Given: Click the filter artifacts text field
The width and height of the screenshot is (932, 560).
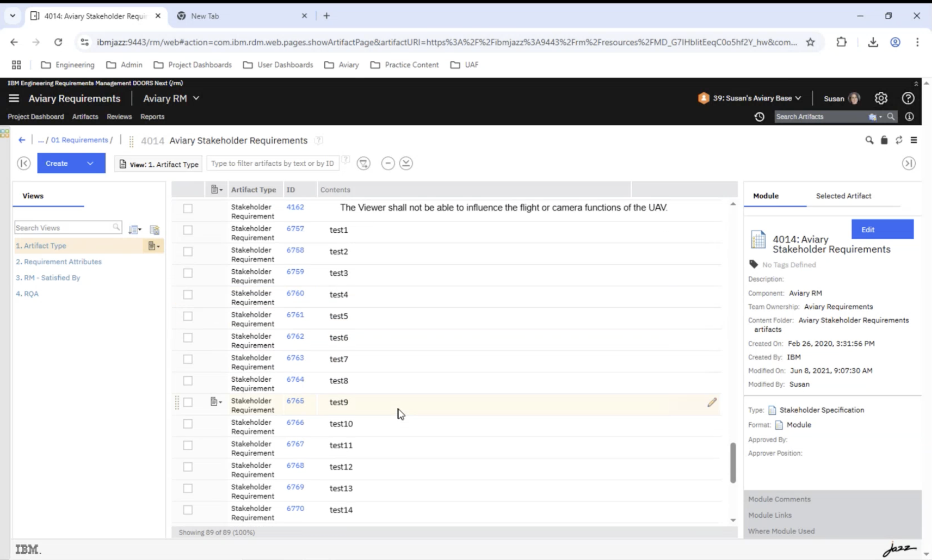Looking at the screenshot, I should (272, 163).
